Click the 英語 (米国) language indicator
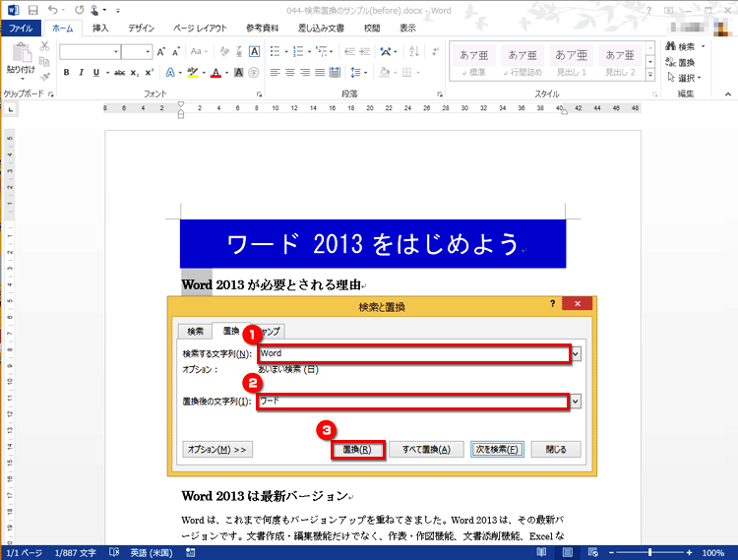738x560 pixels. (x=152, y=552)
